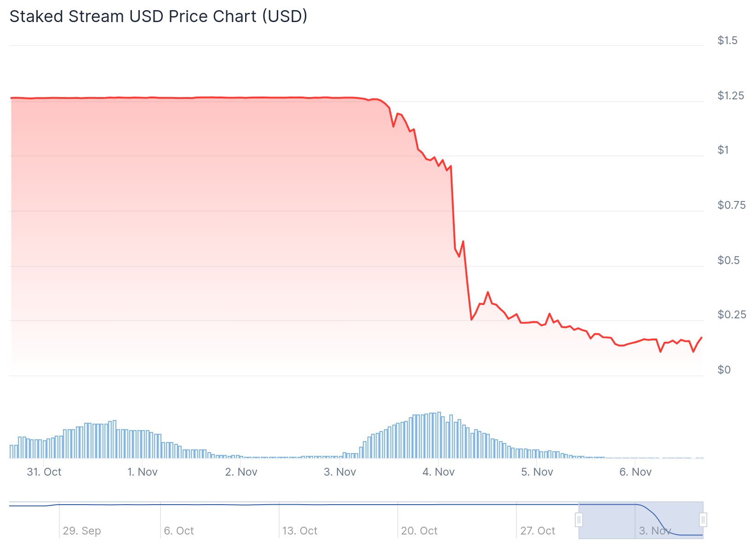Click the shaded selected range in navigator

click(641, 520)
